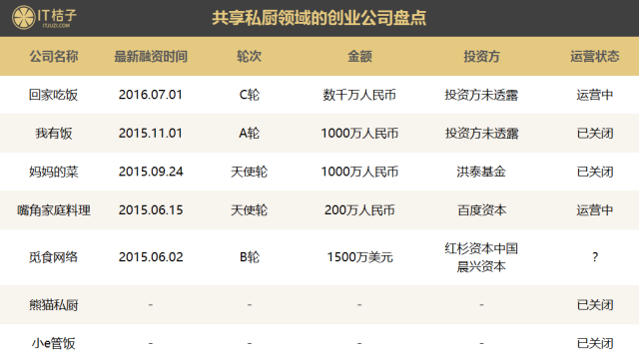The height and width of the screenshot is (364, 639).
Task: Select the company name 小e管饭
Action: (53, 343)
